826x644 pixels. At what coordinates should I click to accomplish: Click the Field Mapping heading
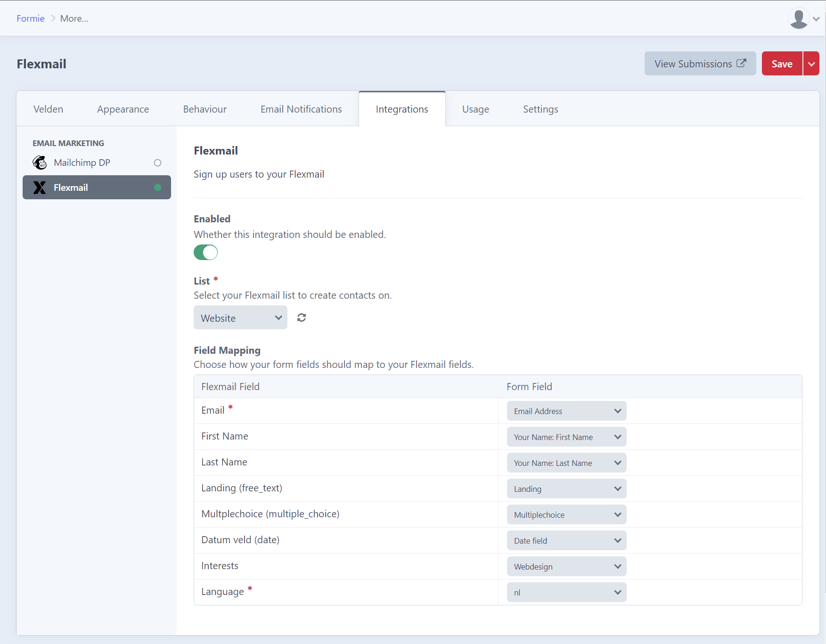[x=227, y=351]
